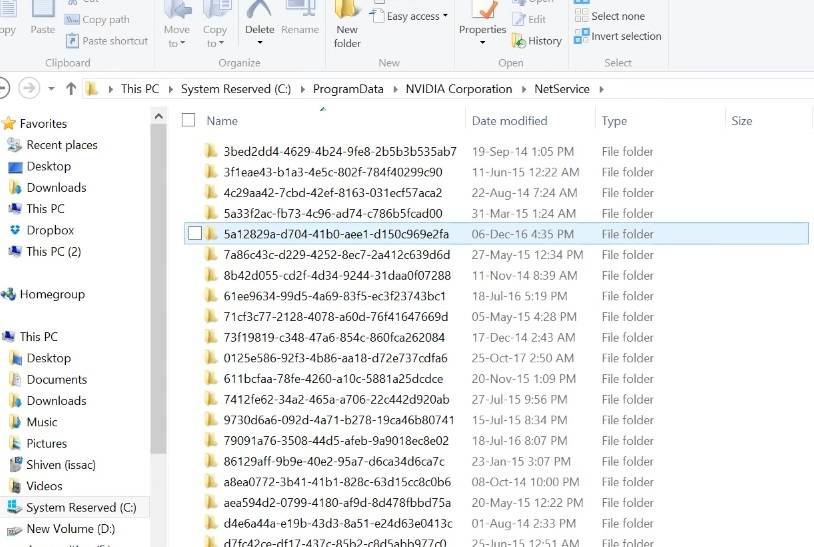Go up one level with the up arrow

pos(71,89)
